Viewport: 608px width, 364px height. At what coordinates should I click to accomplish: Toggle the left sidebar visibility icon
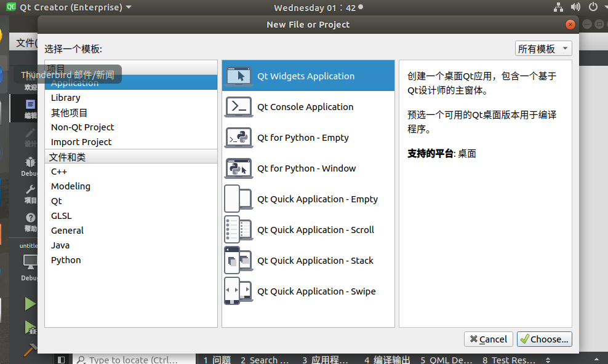(61, 360)
